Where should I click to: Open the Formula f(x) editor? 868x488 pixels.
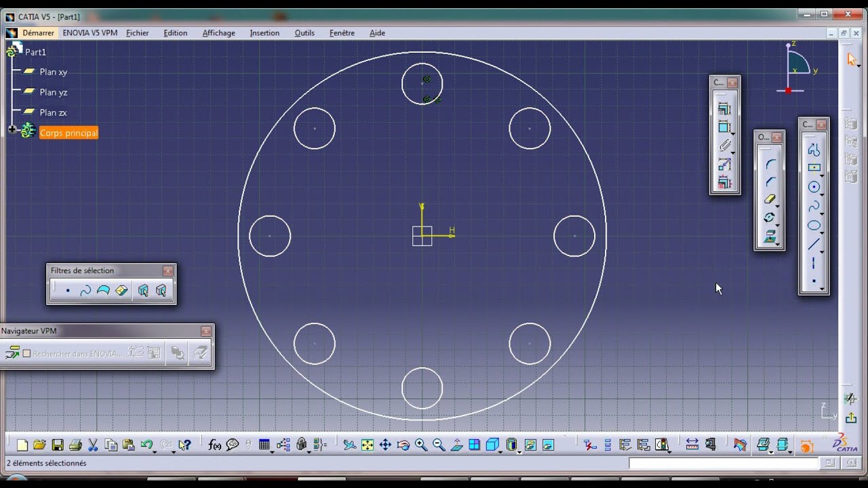pos(215,445)
